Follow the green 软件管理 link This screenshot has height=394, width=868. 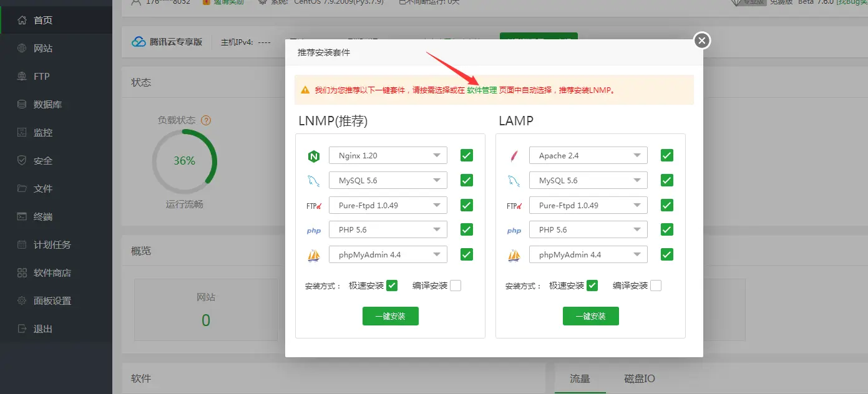(482, 90)
